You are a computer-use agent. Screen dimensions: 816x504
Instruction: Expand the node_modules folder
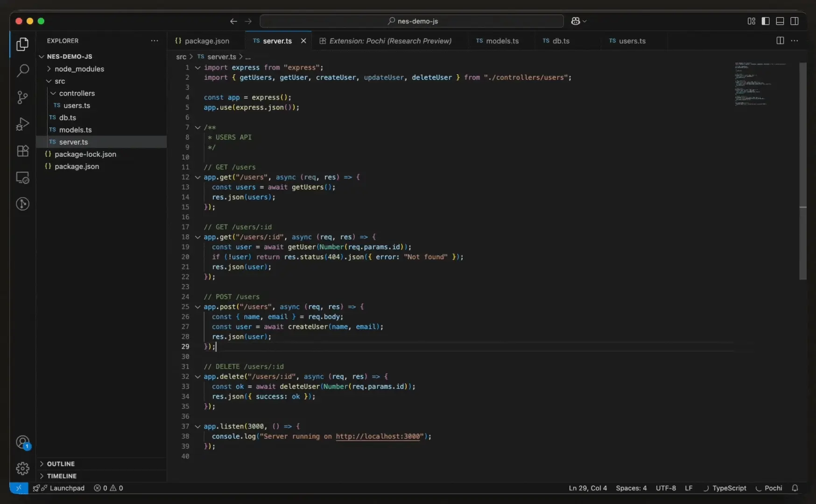(79, 69)
